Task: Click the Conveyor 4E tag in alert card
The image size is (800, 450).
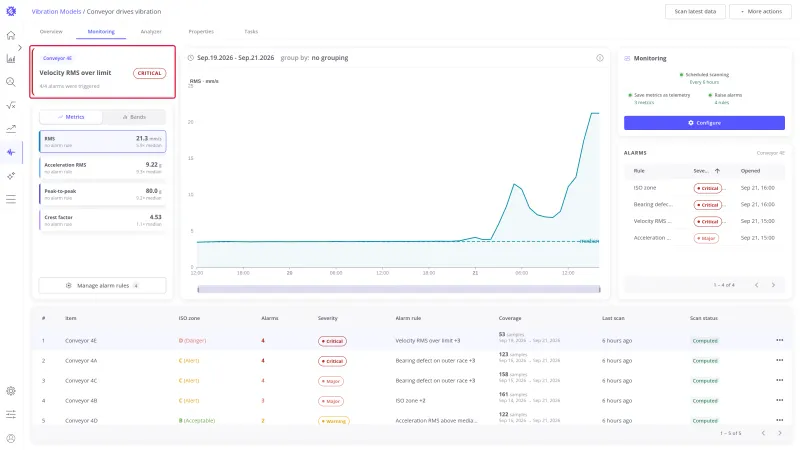Action: pyautogui.click(x=57, y=58)
